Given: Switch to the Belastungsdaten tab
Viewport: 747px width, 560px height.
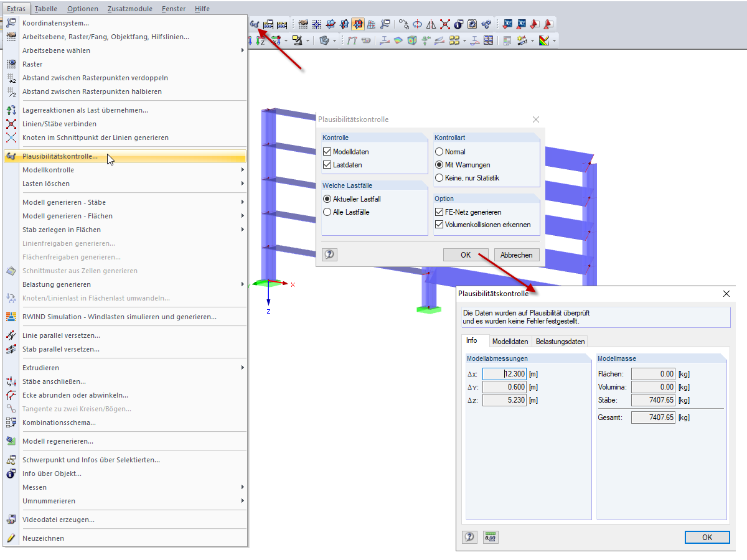Looking at the screenshot, I should (560, 341).
